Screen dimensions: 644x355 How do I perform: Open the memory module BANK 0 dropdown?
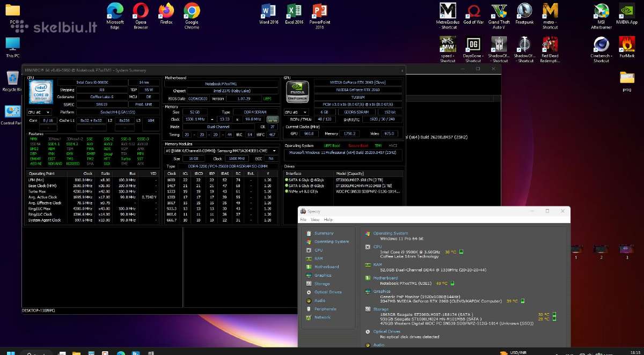[221, 151]
